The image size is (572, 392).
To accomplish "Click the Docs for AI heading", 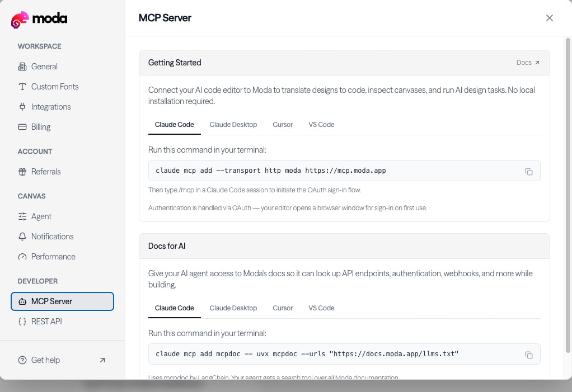I will tap(167, 246).
